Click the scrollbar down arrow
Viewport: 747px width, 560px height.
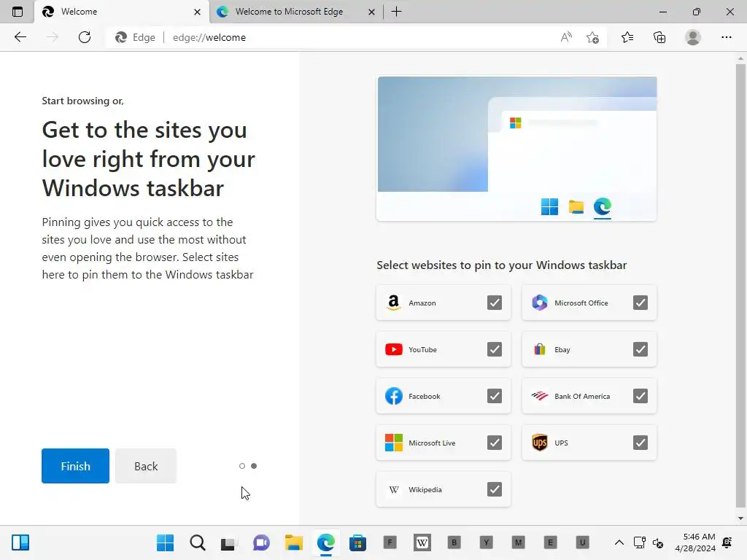point(740,518)
